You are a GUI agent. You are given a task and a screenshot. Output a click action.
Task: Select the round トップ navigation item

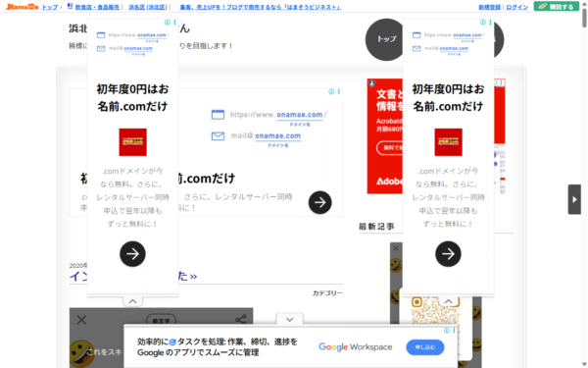(386, 39)
